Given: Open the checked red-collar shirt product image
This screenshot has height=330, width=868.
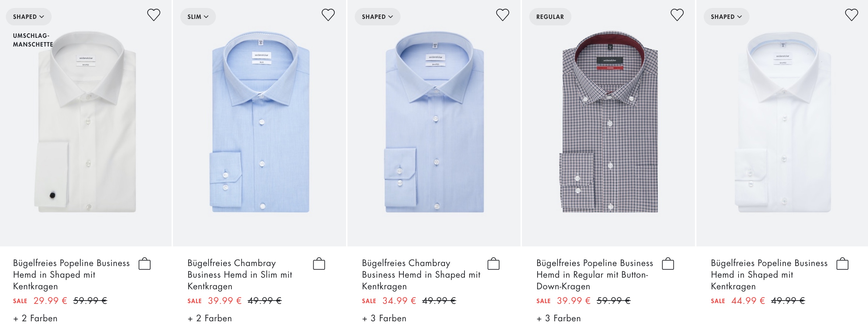Looking at the screenshot, I should pyautogui.click(x=610, y=122).
